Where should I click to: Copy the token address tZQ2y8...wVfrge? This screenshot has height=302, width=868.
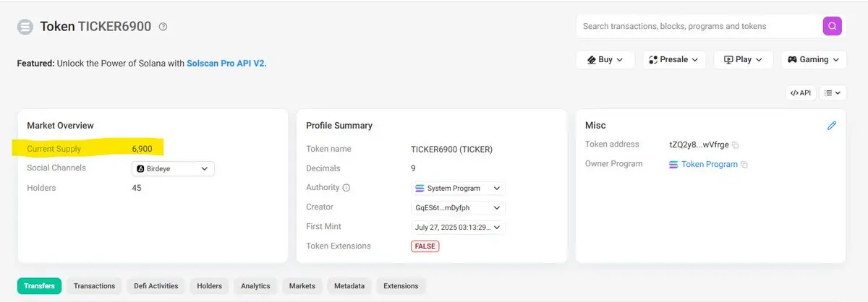[x=736, y=145]
